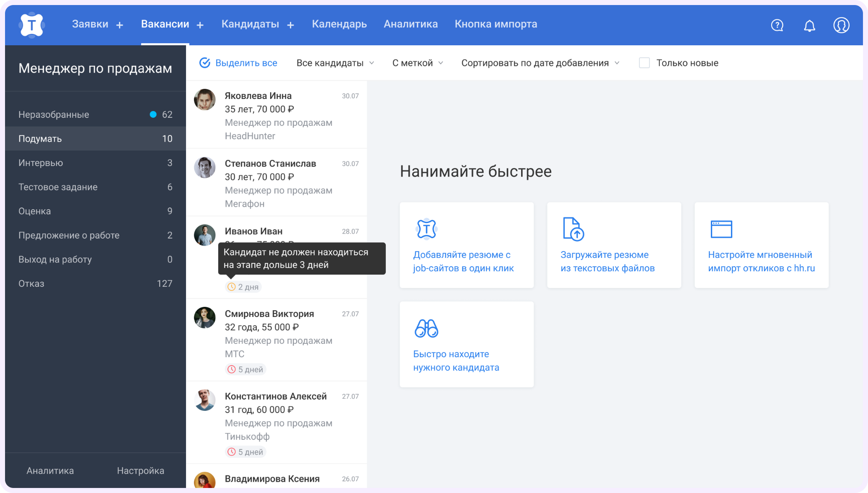Image resolution: width=868 pixels, height=493 pixels.
Task: Click the Выделить все link
Action: point(246,63)
